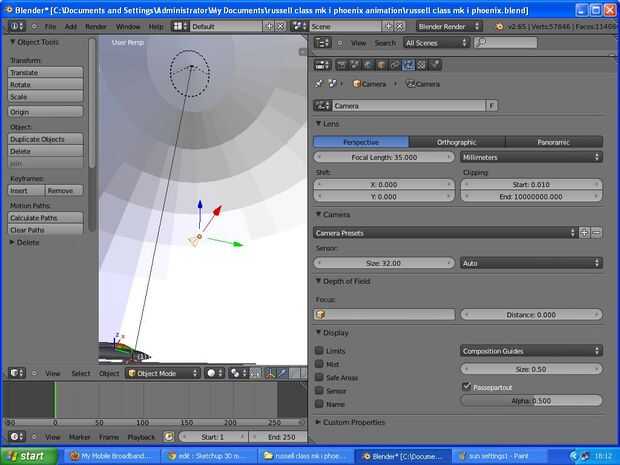Open the Help menu
620x465 pixels.
coord(156,26)
